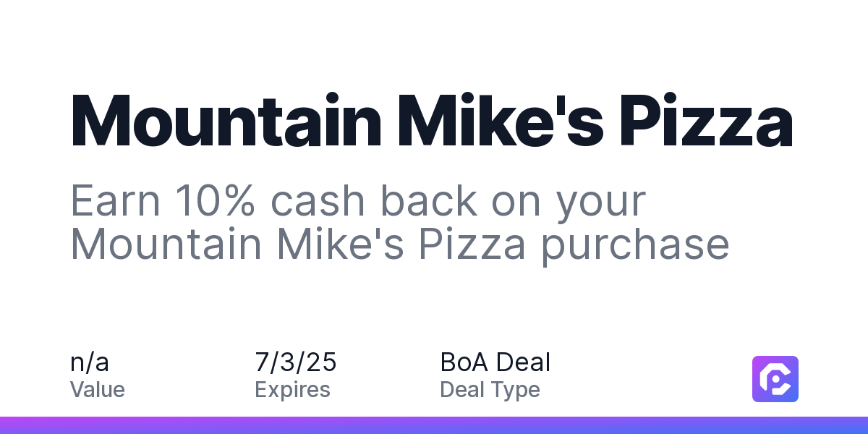The width and height of the screenshot is (868, 434).
Task: Click the word "Mountain" in the bold headline
Action: (226, 120)
